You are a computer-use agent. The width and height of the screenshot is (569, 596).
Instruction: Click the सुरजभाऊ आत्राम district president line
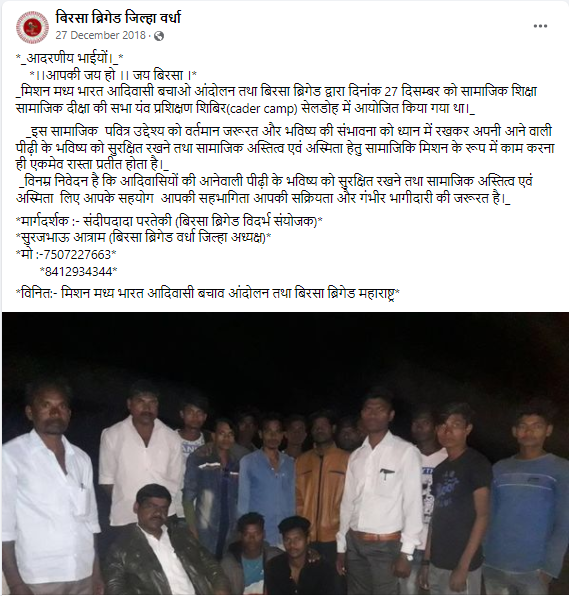click(144, 238)
